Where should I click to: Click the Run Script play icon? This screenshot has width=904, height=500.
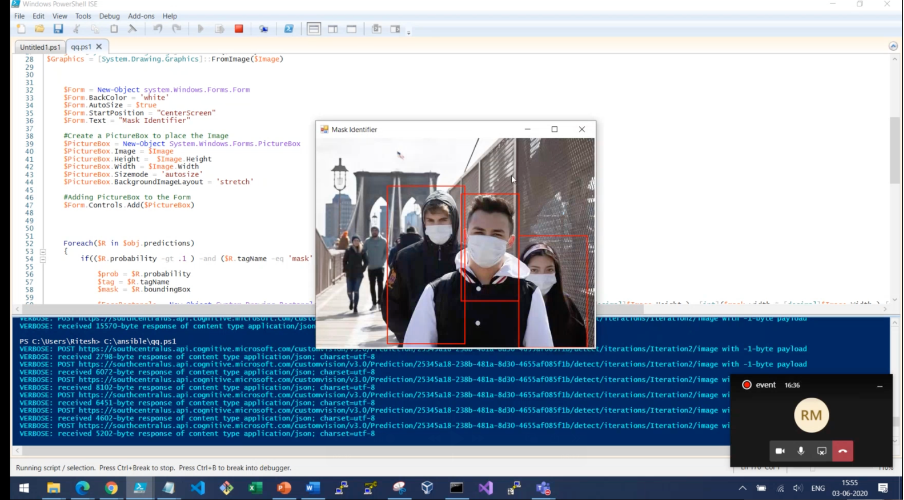coord(201,29)
